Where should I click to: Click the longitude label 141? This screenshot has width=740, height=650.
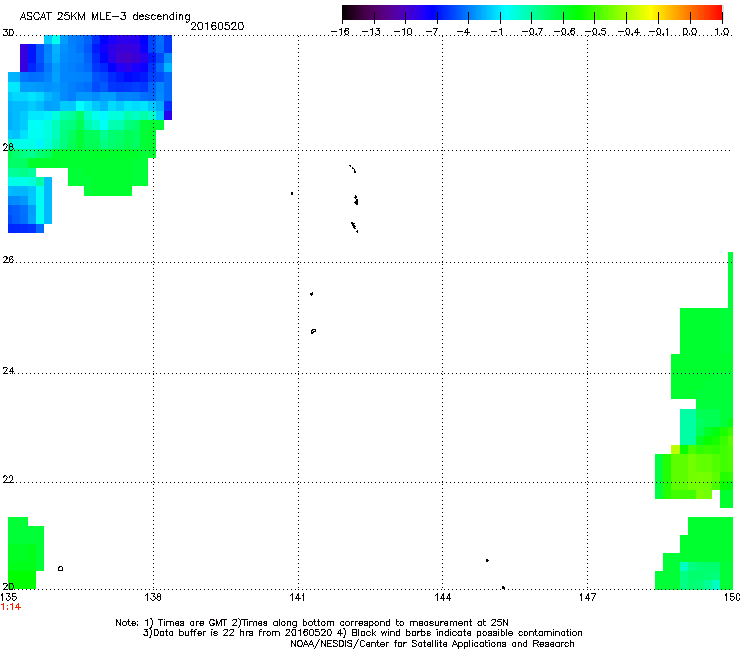297,597
